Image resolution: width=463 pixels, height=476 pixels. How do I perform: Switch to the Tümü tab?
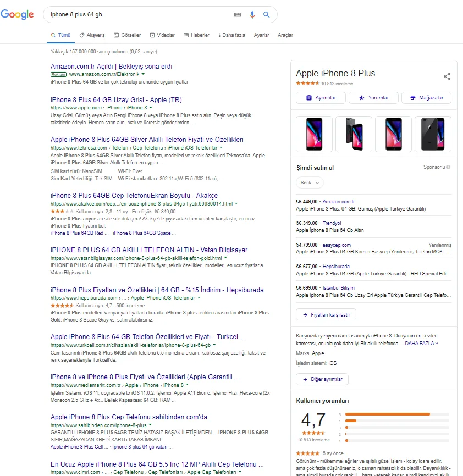coord(60,35)
